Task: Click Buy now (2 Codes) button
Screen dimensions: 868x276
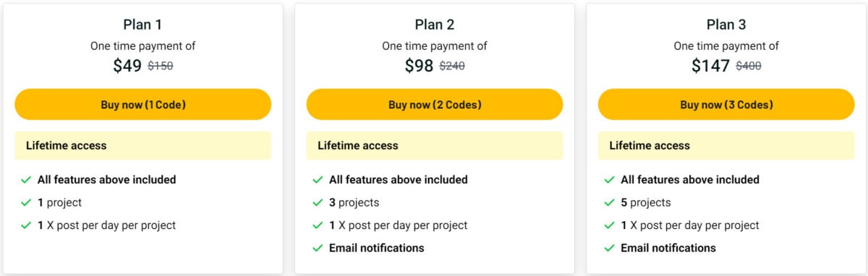Action: tap(434, 104)
